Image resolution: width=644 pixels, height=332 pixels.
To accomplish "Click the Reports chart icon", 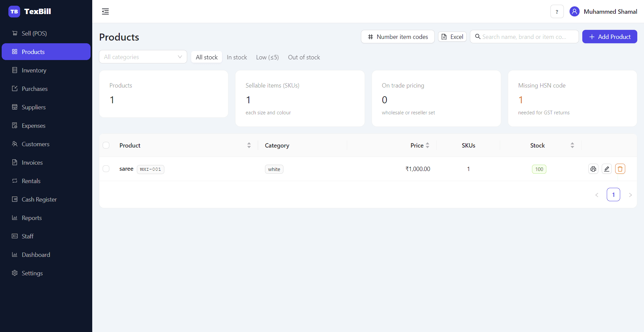I will tap(15, 218).
